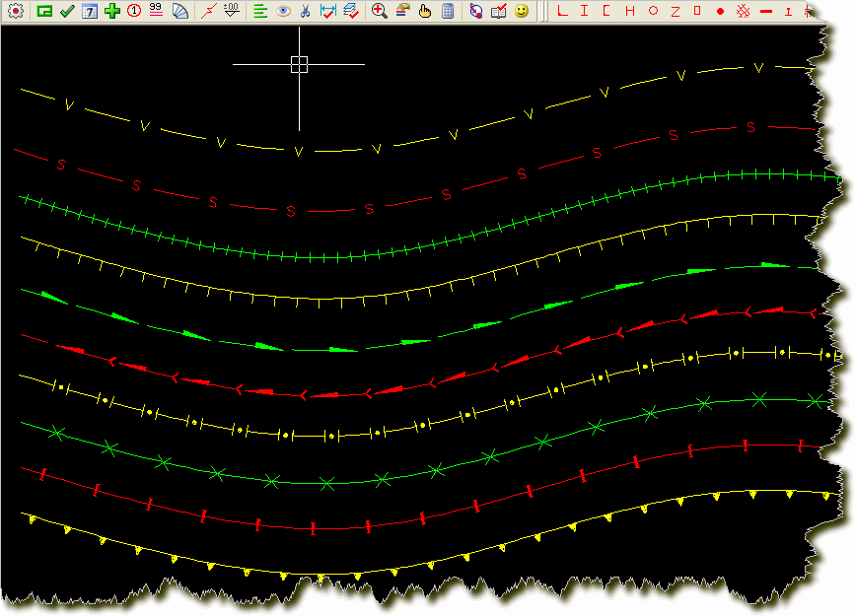Click the green horizontal lines align icon
Viewport: 855px width, 616px height.
tap(260, 11)
